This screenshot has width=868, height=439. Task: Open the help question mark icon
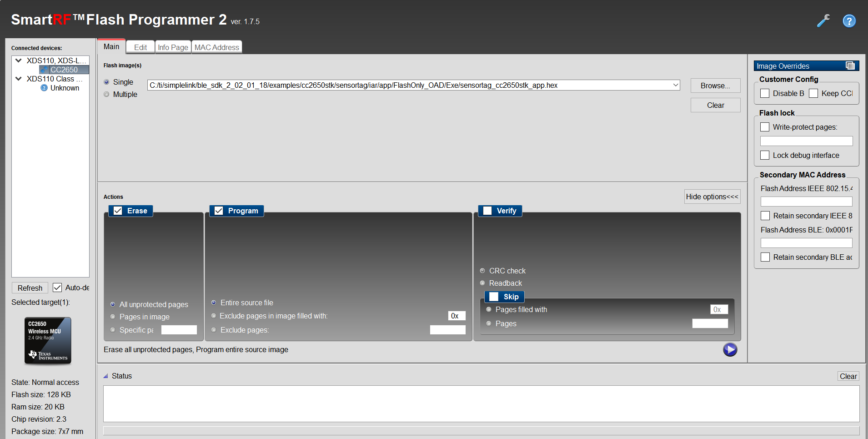click(849, 21)
